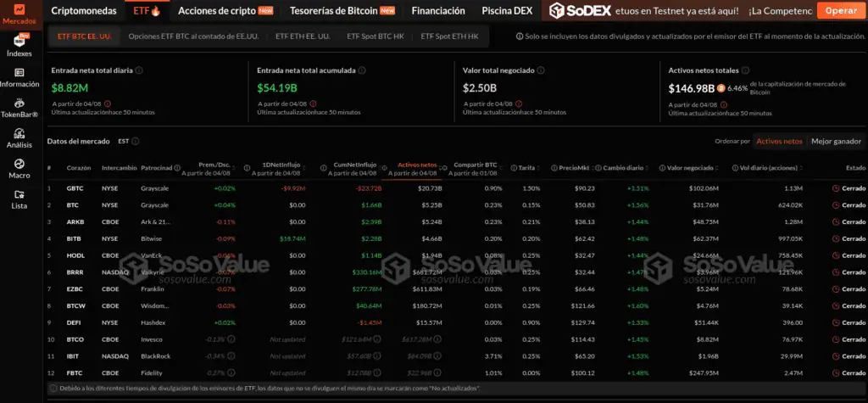
Task: Select the ETF Spot BTC HK sub-tab
Action: point(376,36)
